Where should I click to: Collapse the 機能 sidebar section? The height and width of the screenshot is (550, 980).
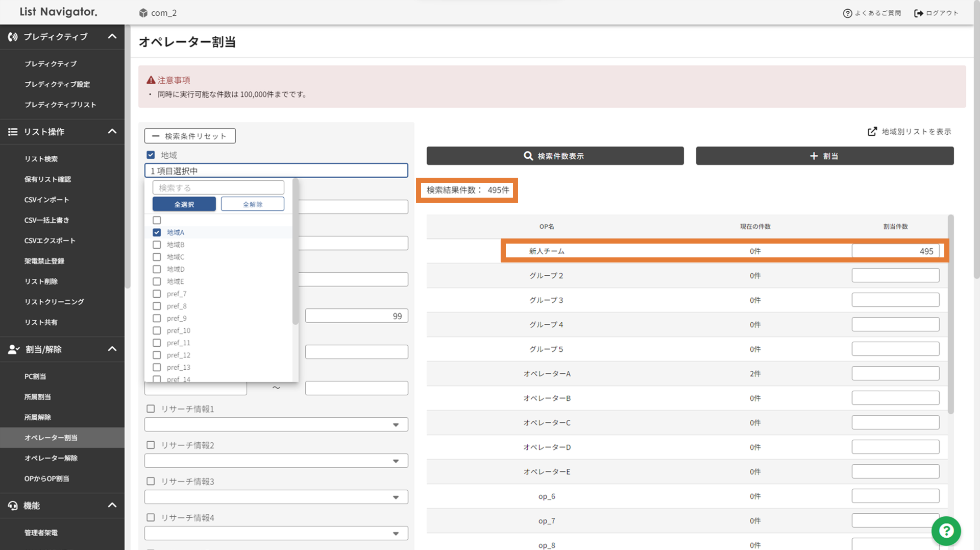tap(112, 506)
